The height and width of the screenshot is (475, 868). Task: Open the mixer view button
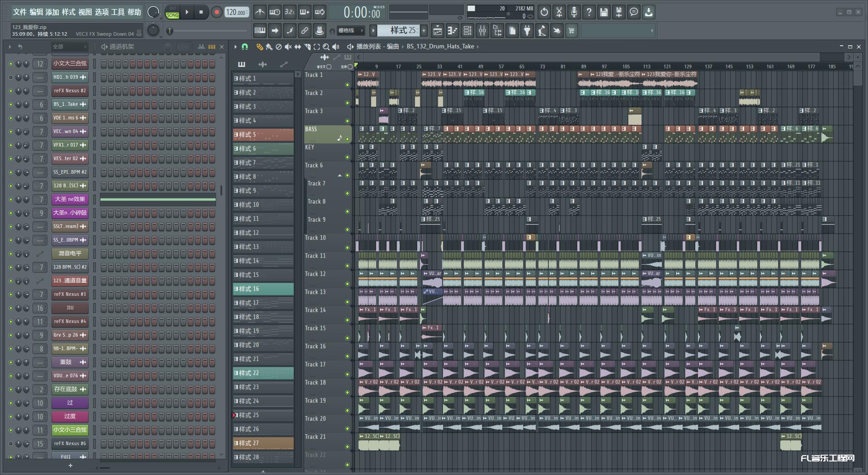click(x=482, y=31)
